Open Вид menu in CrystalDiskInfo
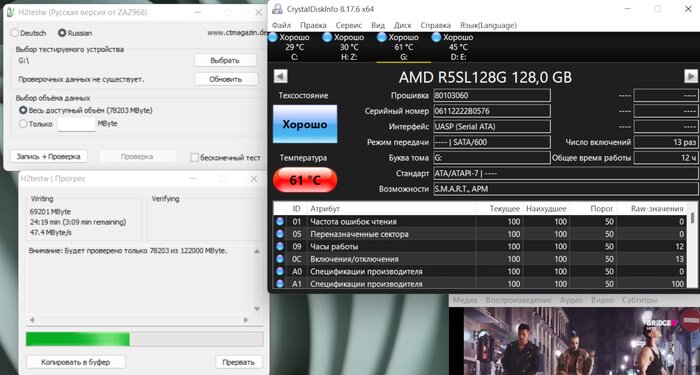 pyautogui.click(x=378, y=25)
